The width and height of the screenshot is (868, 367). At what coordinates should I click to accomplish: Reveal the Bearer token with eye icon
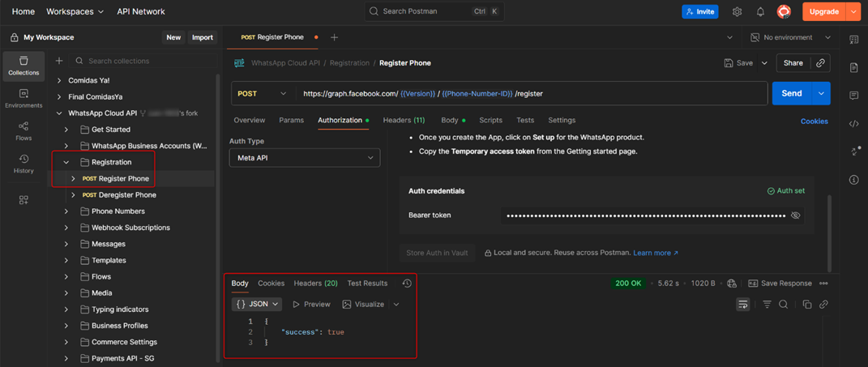[795, 216]
